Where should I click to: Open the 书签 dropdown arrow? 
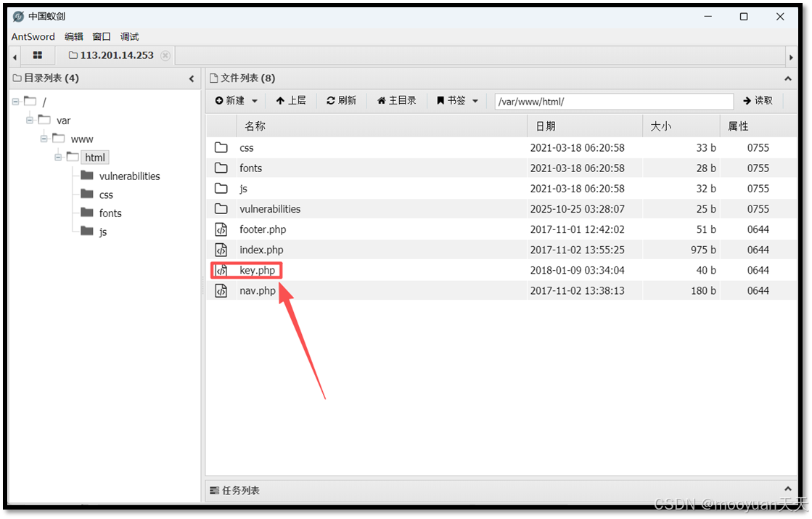(475, 101)
